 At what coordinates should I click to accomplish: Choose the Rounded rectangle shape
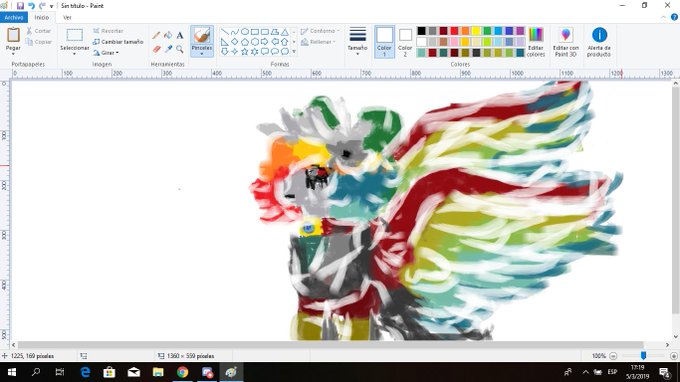pyautogui.click(x=265, y=32)
